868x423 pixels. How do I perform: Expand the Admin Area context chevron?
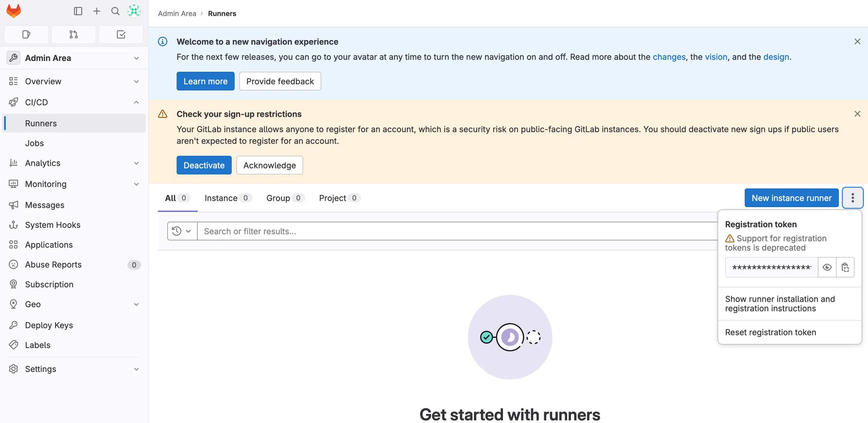pyautogui.click(x=136, y=58)
